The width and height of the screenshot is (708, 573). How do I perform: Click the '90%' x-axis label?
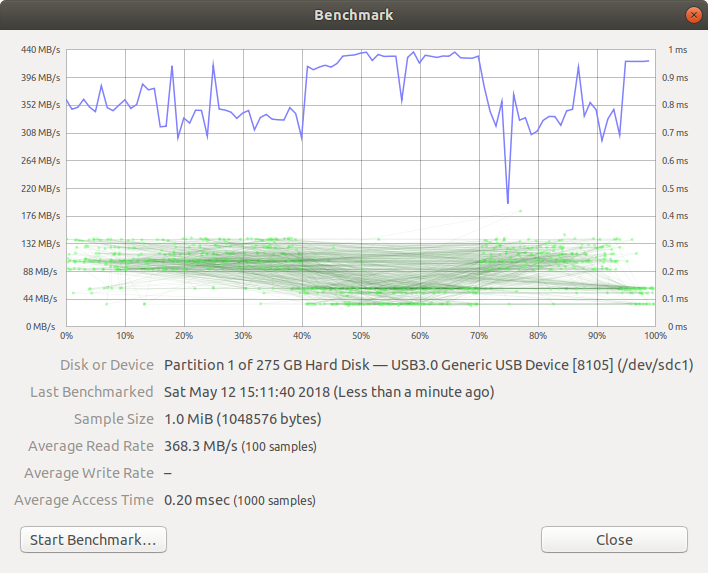tap(597, 336)
